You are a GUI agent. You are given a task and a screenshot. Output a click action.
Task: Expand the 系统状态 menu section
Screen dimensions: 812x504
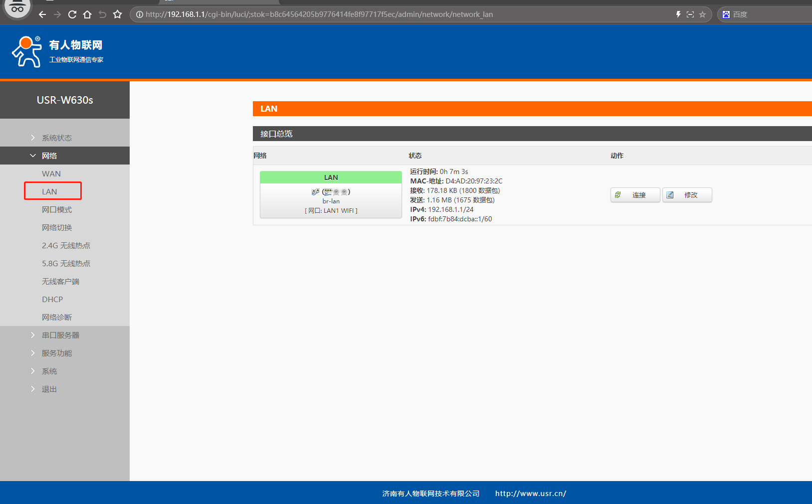pos(56,138)
